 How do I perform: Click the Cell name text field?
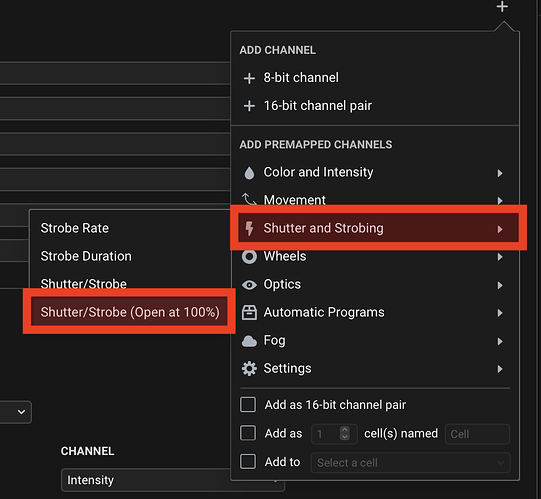point(477,434)
